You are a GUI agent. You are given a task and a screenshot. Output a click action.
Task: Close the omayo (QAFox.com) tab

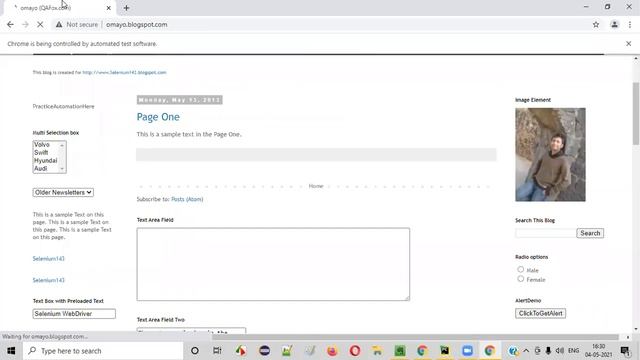109,8
